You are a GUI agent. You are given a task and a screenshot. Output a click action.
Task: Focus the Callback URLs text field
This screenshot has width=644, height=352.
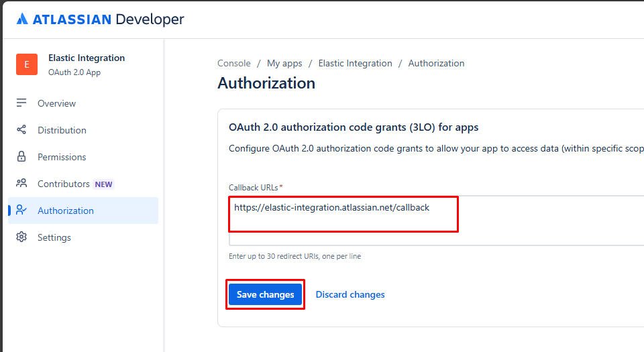coord(436,220)
